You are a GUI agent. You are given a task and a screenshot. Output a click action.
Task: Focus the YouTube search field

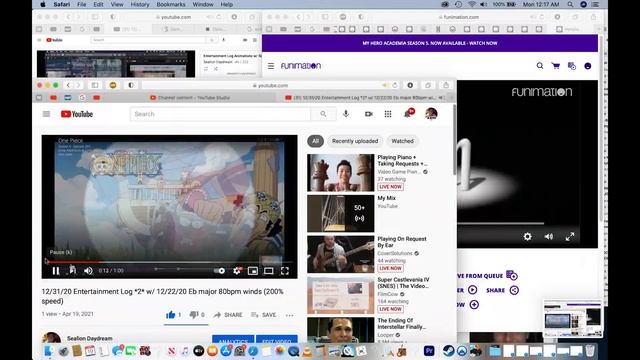[220, 114]
